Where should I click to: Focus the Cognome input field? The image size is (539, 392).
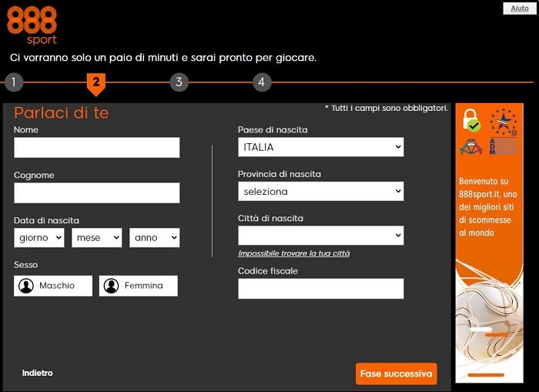click(96, 193)
